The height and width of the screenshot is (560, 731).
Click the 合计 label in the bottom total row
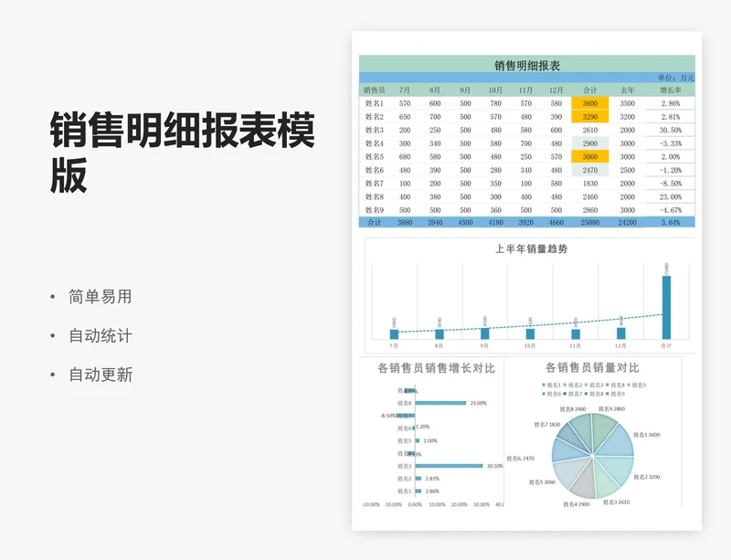click(374, 222)
